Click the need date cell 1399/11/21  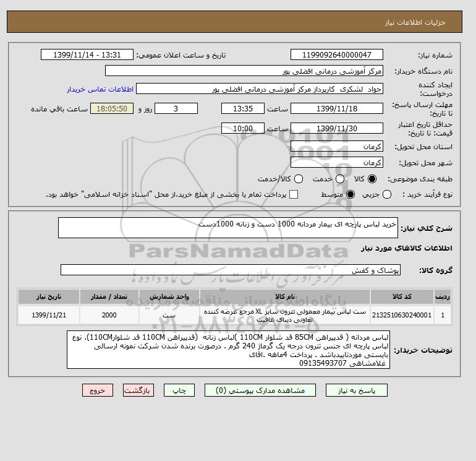tap(49, 315)
